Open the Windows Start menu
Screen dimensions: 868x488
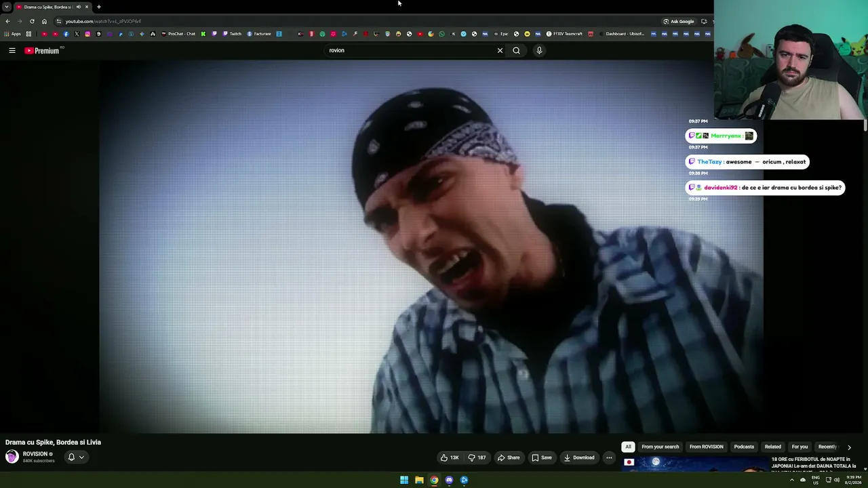(404, 480)
